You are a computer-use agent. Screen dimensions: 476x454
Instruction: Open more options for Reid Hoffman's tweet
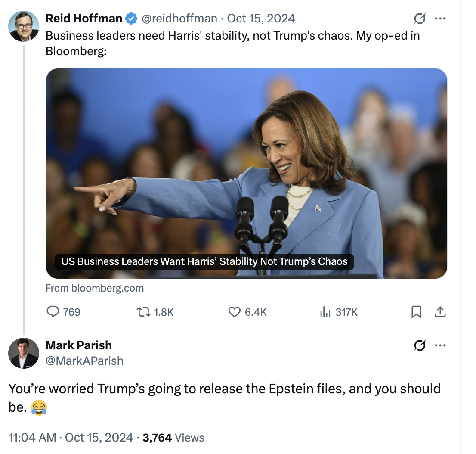click(440, 19)
